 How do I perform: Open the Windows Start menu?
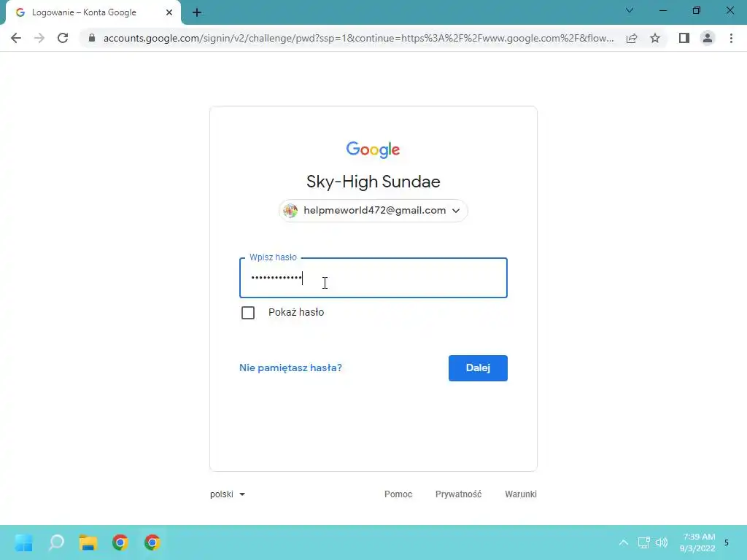click(x=24, y=542)
